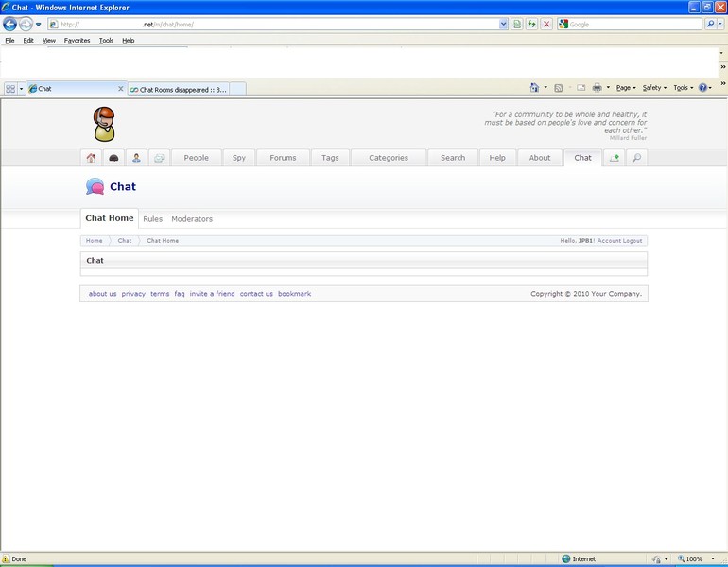Click the blue Help question icon
The height and width of the screenshot is (567, 728).
pyautogui.click(x=702, y=87)
